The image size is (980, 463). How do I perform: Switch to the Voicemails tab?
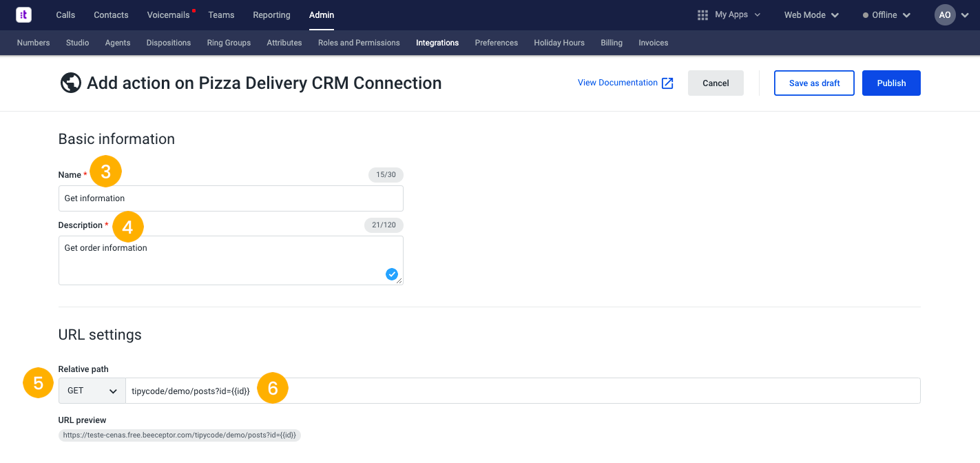click(168, 14)
